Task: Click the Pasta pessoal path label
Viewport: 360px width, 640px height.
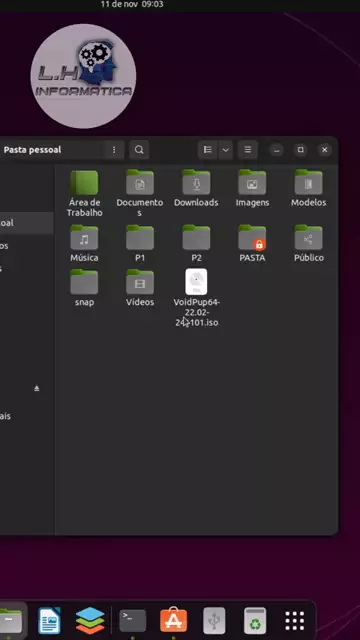Action: click(32, 150)
